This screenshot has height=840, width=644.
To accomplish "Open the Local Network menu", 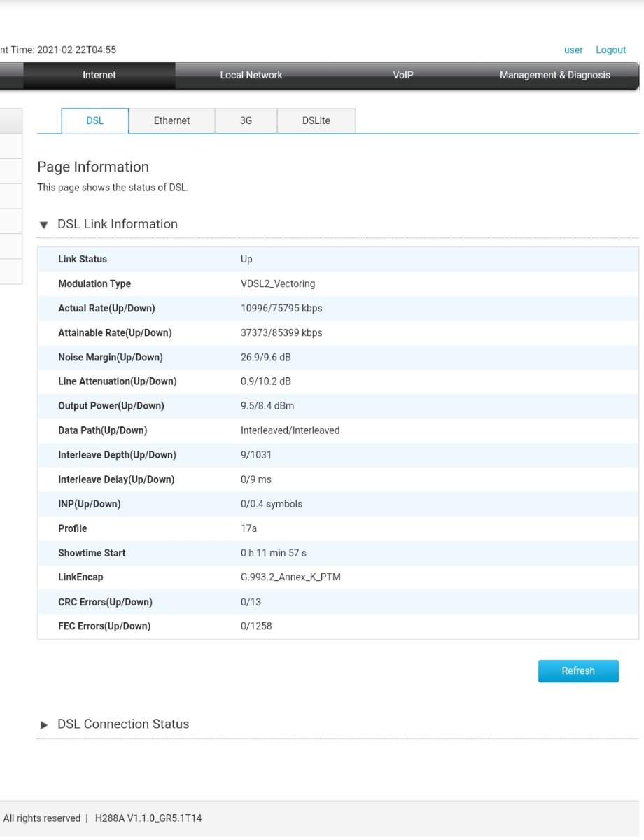I will [x=251, y=76].
